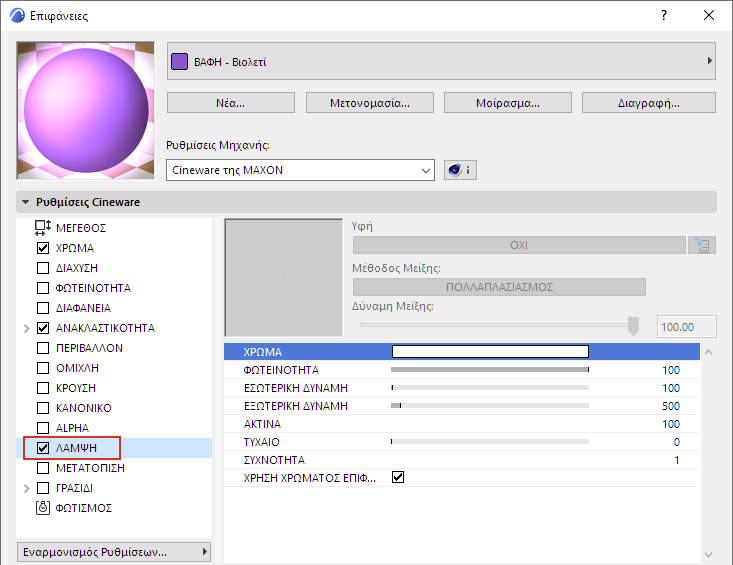Open Εναρμονισμός Ρυθμίσεων menu button
The height and width of the screenshot is (565, 733).
coord(114,552)
